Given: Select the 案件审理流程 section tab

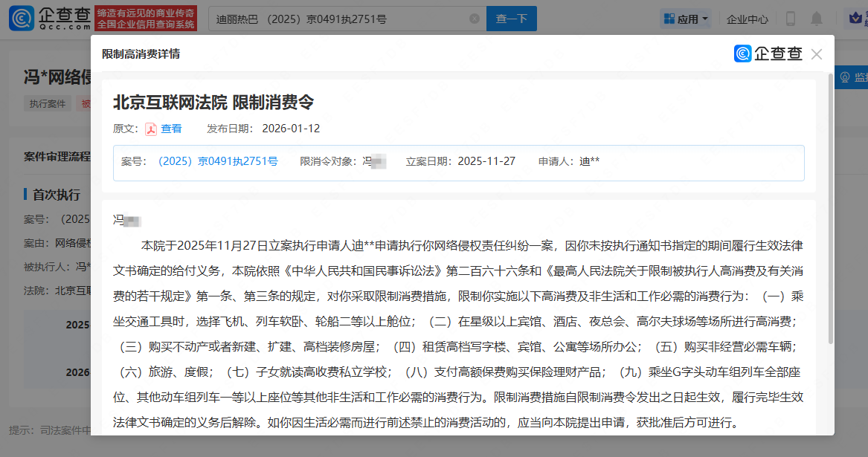Looking at the screenshot, I should click(57, 157).
